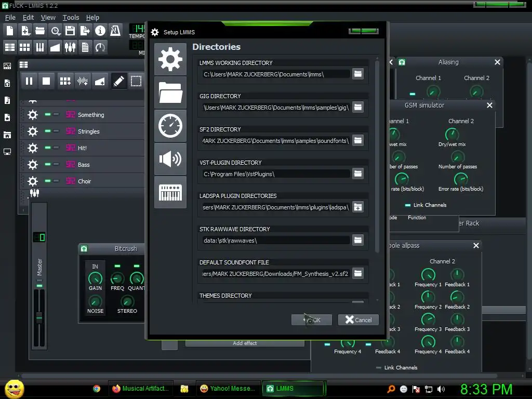Viewport: 532px width, 399px height.
Task: Pause song playback
Action: [29, 81]
